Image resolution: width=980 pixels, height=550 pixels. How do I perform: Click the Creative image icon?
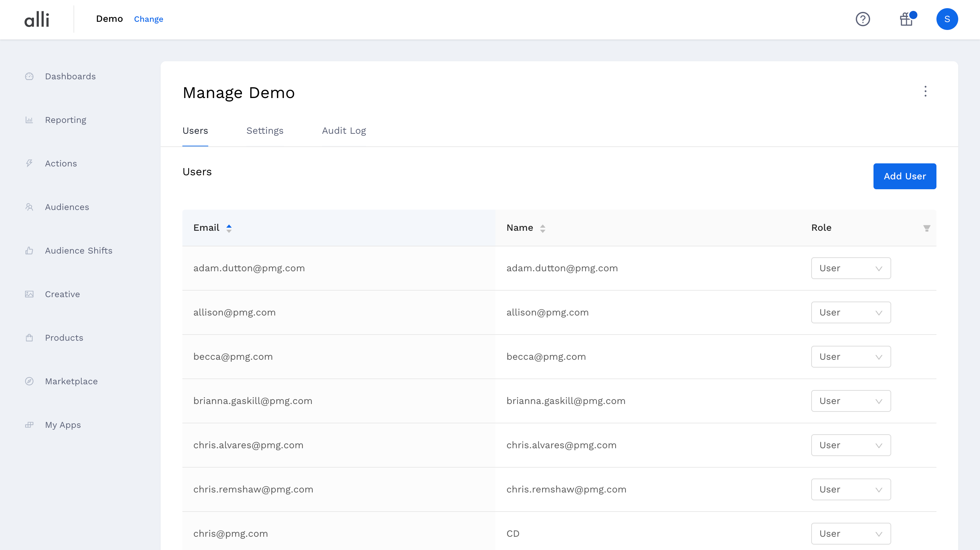29,294
